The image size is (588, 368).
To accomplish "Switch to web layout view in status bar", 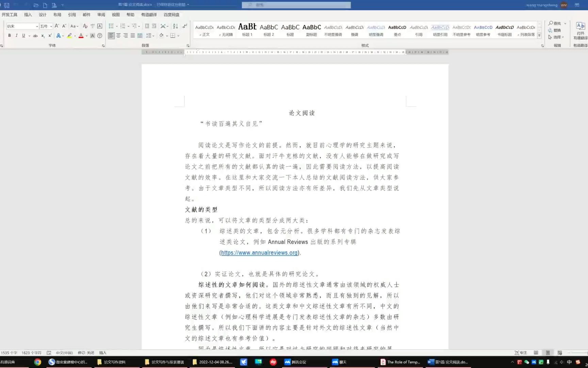I will click(560, 353).
